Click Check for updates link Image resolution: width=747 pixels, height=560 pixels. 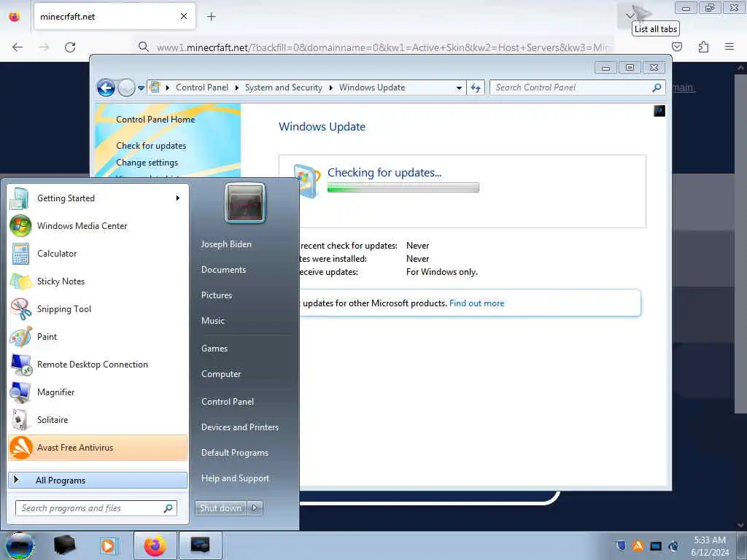point(151,146)
